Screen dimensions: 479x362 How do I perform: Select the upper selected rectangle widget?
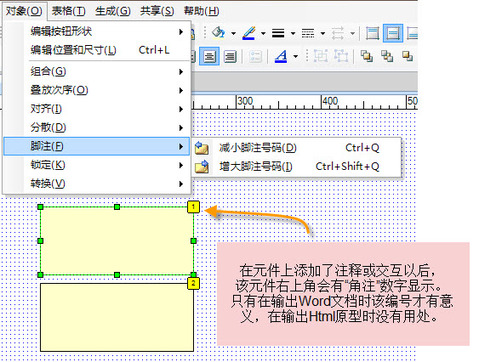117,241
